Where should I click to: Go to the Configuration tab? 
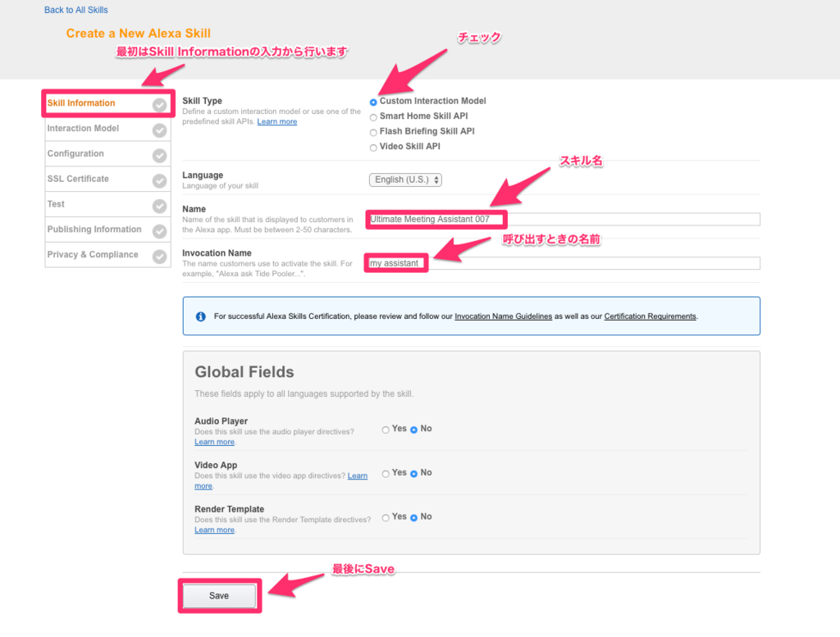point(107,153)
